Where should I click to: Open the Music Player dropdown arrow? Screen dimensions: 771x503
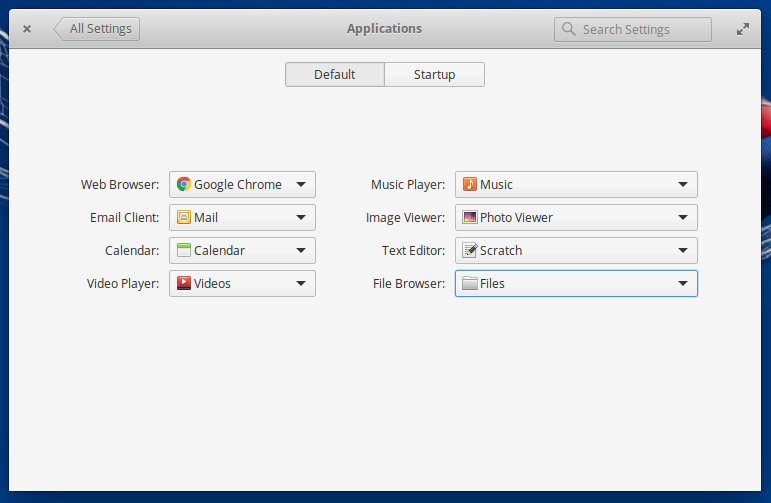683,184
